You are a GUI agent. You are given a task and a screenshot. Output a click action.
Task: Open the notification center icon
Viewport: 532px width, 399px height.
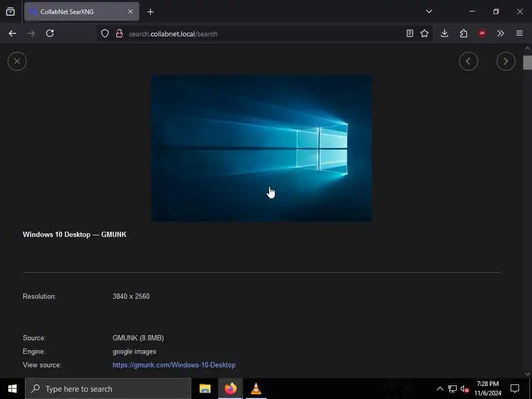pos(515,389)
